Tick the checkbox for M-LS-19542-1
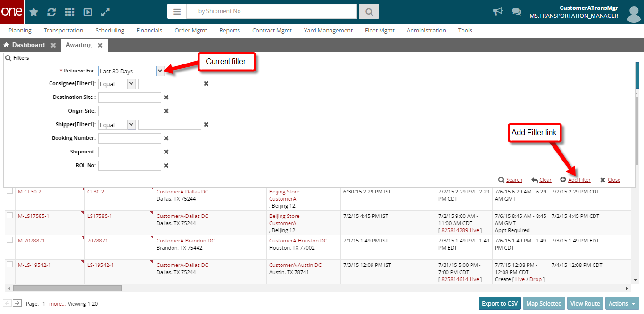This screenshot has height=314, width=644. pos(9,265)
